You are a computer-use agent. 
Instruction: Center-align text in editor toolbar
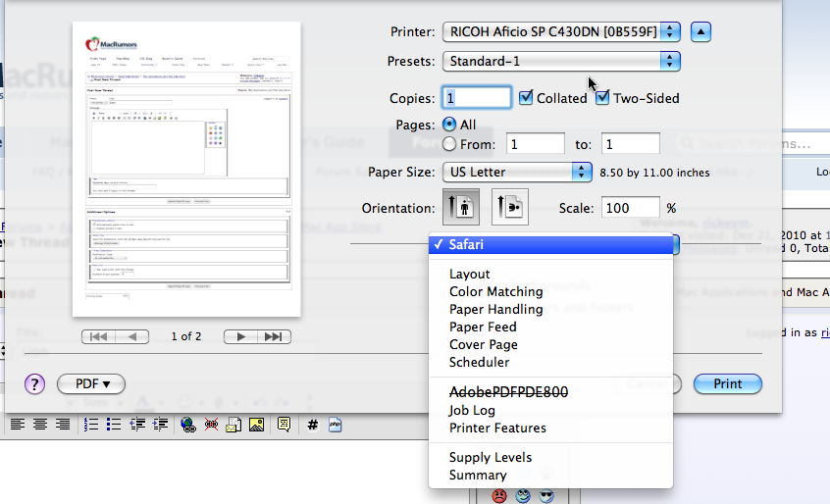click(40, 425)
